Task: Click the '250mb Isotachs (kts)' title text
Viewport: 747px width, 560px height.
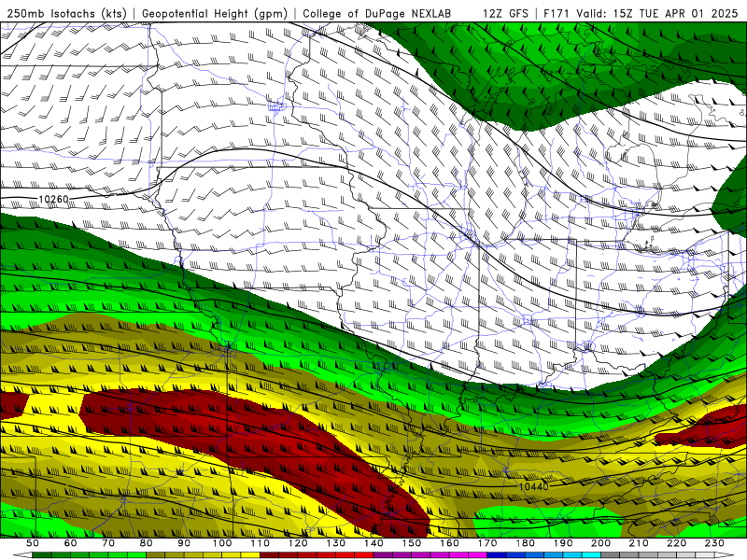Action: click(x=67, y=13)
